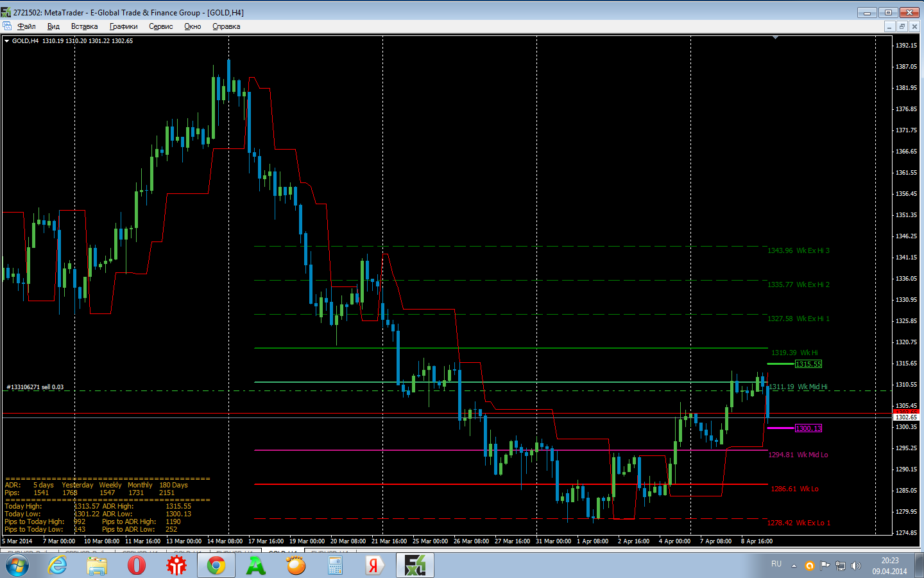The height and width of the screenshot is (578, 924).
Task: Open the Справка menu
Action: (226, 26)
